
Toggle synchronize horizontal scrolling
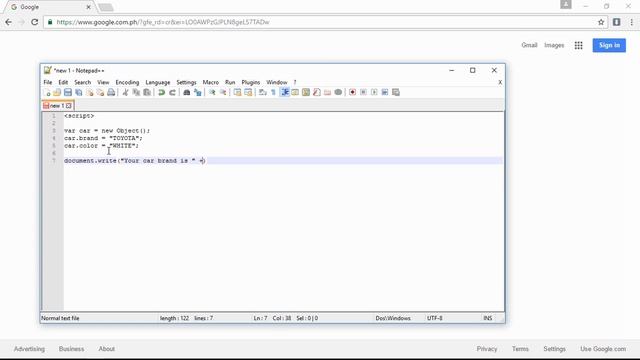tap(248, 93)
